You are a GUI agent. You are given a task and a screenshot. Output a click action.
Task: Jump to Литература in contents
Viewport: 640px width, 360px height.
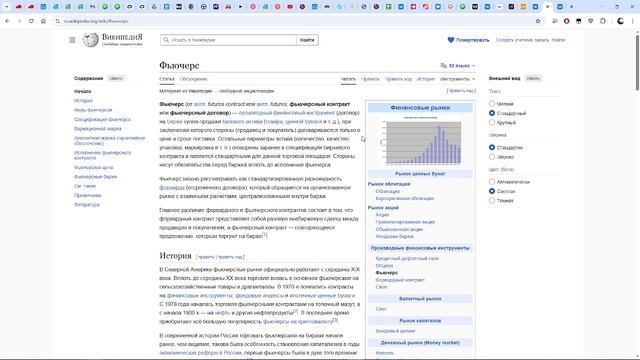87,205
